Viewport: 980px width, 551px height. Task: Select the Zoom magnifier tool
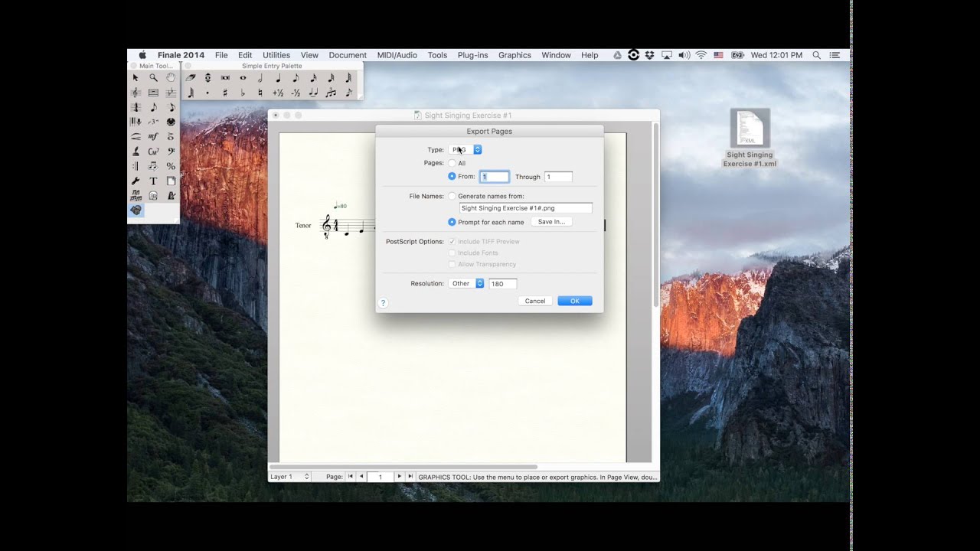click(153, 77)
